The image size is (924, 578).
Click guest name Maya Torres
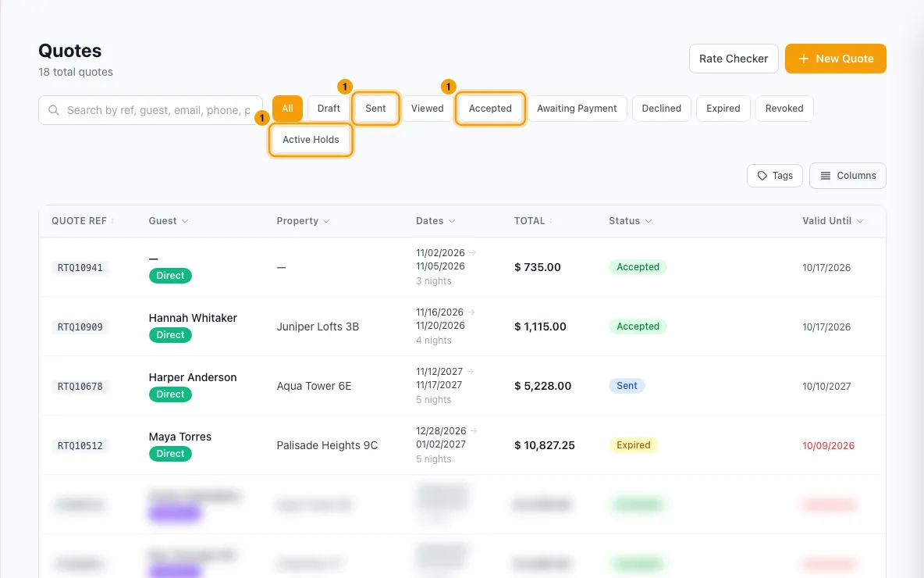coord(179,437)
